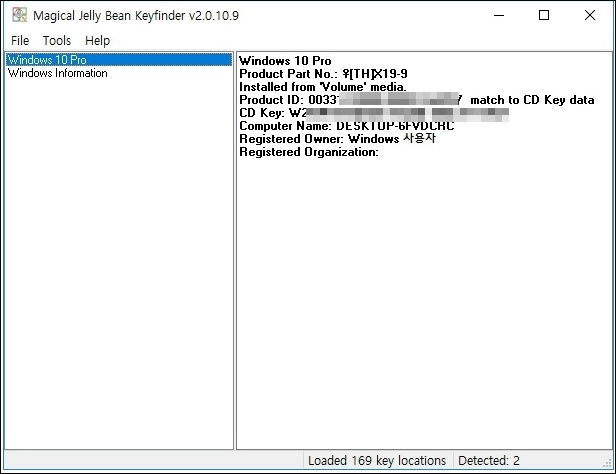Click the window resize grip in status bar

click(607, 463)
